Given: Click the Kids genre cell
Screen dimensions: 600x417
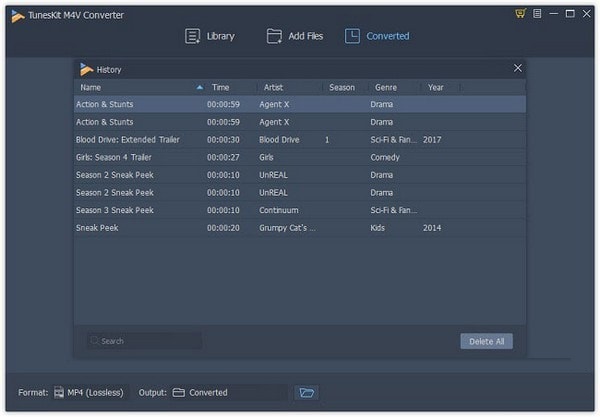Looking at the screenshot, I should [x=377, y=228].
